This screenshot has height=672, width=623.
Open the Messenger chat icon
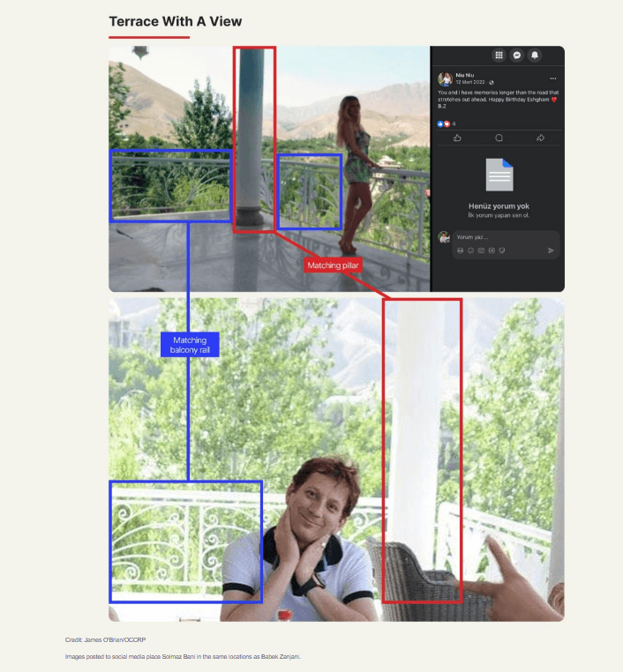[x=516, y=55]
